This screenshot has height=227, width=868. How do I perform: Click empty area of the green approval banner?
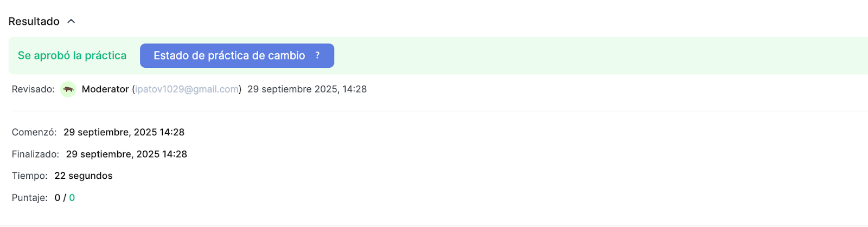pos(542,56)
